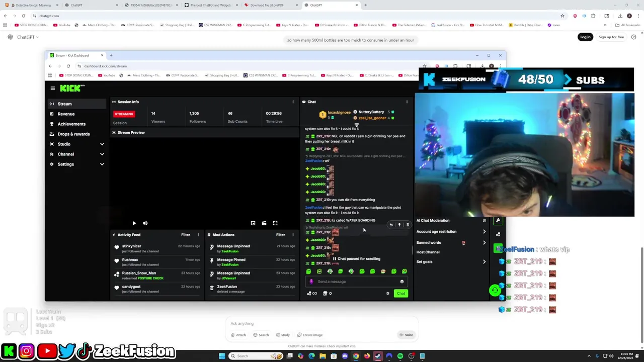Reload the Kick dashboard page
644x362 pixels.
(68, 66)
